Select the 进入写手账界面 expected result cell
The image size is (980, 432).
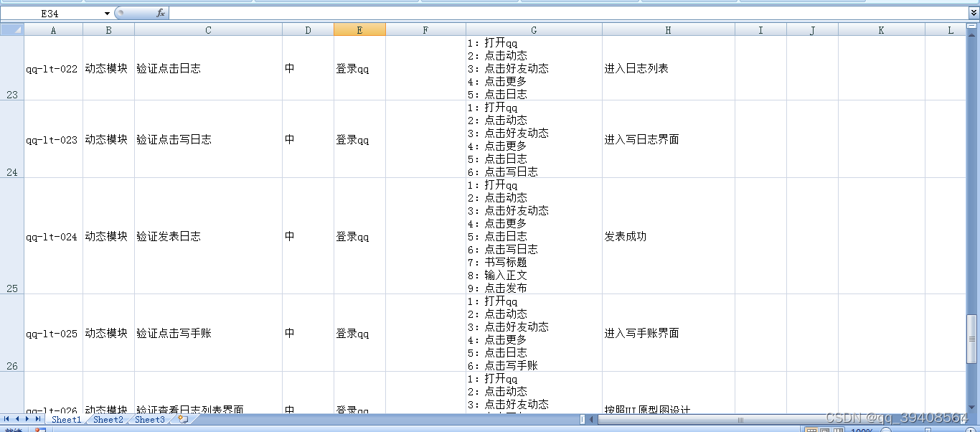[x=669, y=333]
